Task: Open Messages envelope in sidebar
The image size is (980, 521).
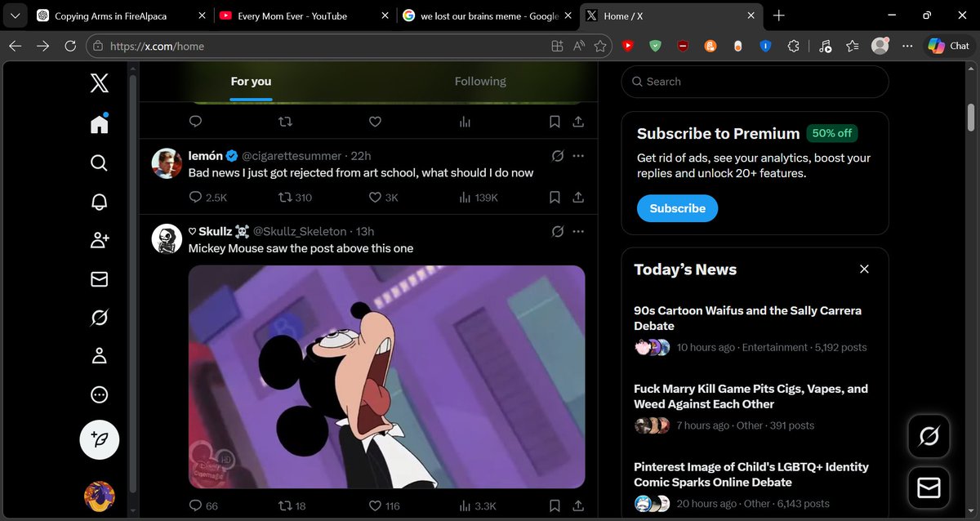Action: (x=99, y=279)
